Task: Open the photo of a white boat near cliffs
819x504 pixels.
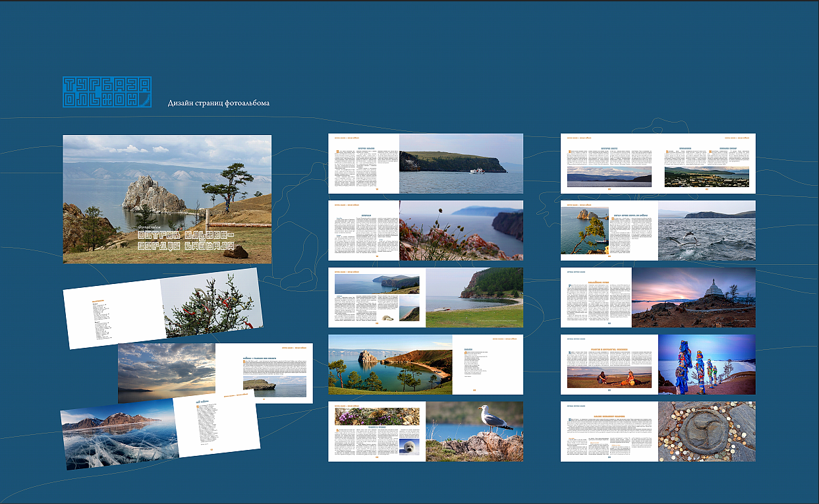Action: coord(461,163)
